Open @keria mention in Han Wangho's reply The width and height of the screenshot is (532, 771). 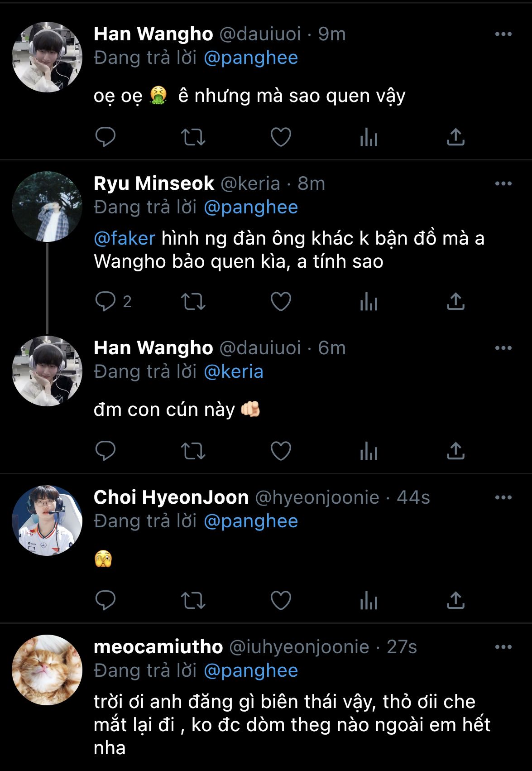pyautogui.click(x=234, y=371)
